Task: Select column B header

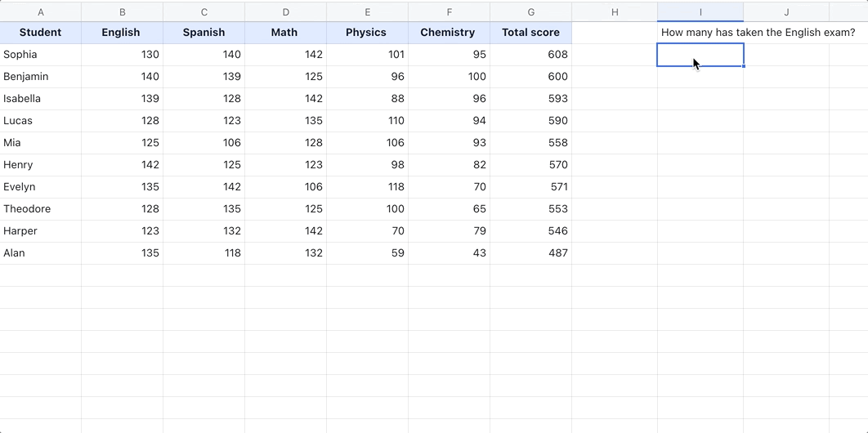Action: click(122, 11)
